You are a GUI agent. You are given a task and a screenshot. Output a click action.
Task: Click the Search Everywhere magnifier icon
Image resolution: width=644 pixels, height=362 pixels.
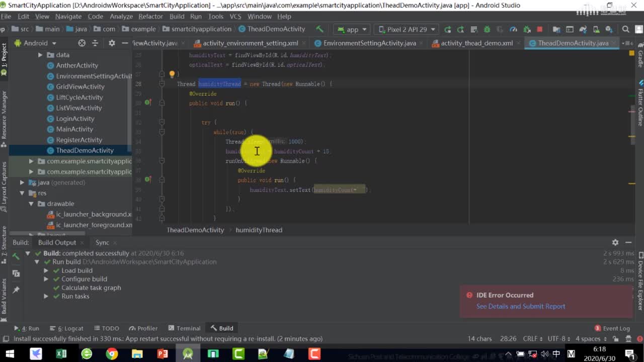pyautogui.click(x=626, y=29)
